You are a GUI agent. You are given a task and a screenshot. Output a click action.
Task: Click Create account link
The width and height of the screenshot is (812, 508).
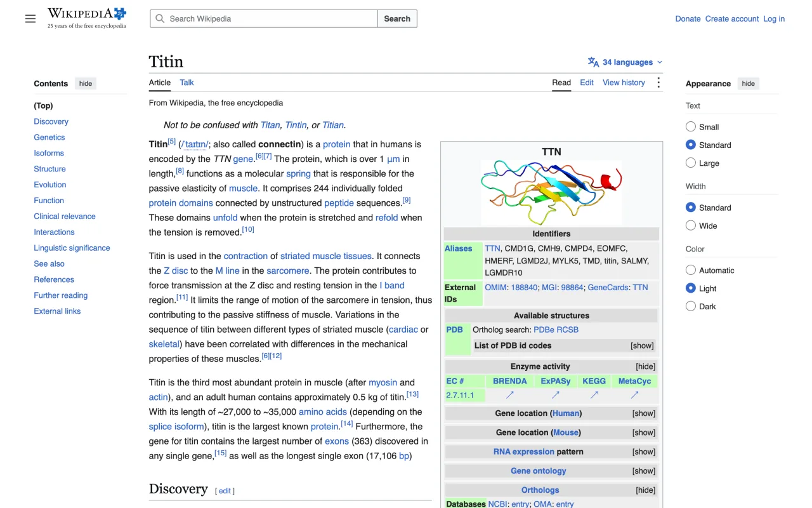tap(732, 18)
